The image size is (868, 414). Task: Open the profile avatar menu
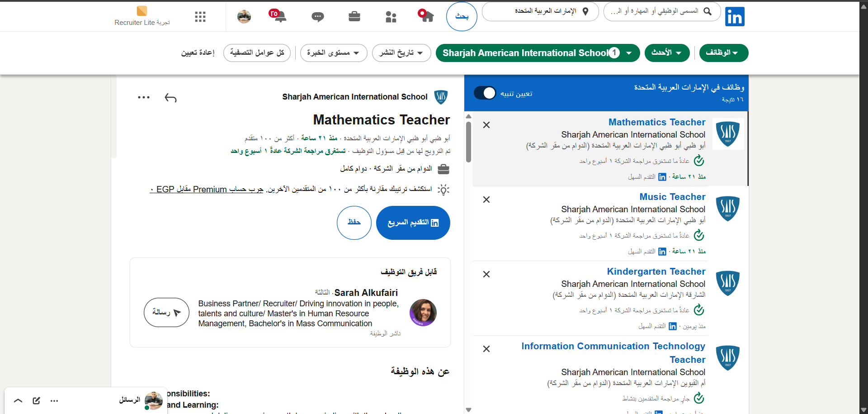244,16
